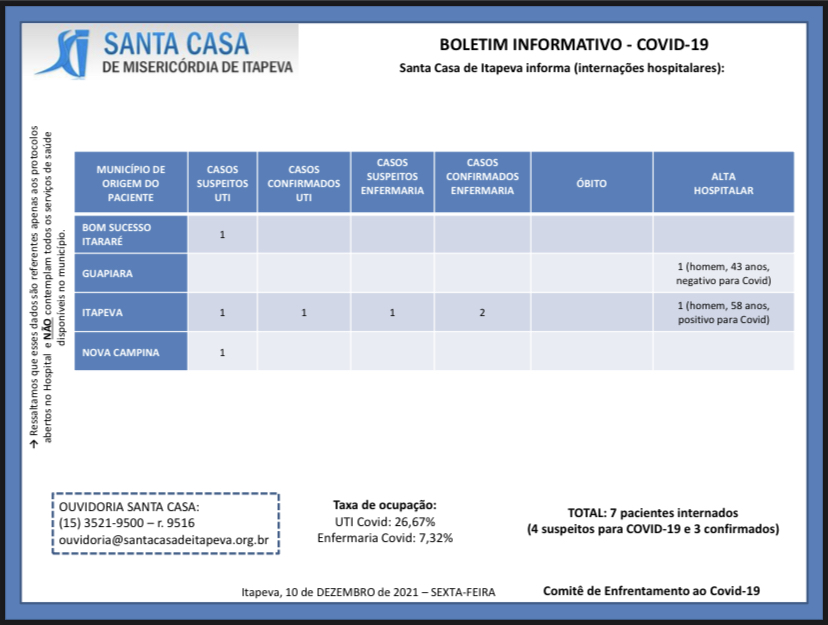
Task: Click 'Comitê de Enfrentamento ao Covid-19' text
Action: coord(652,591)
